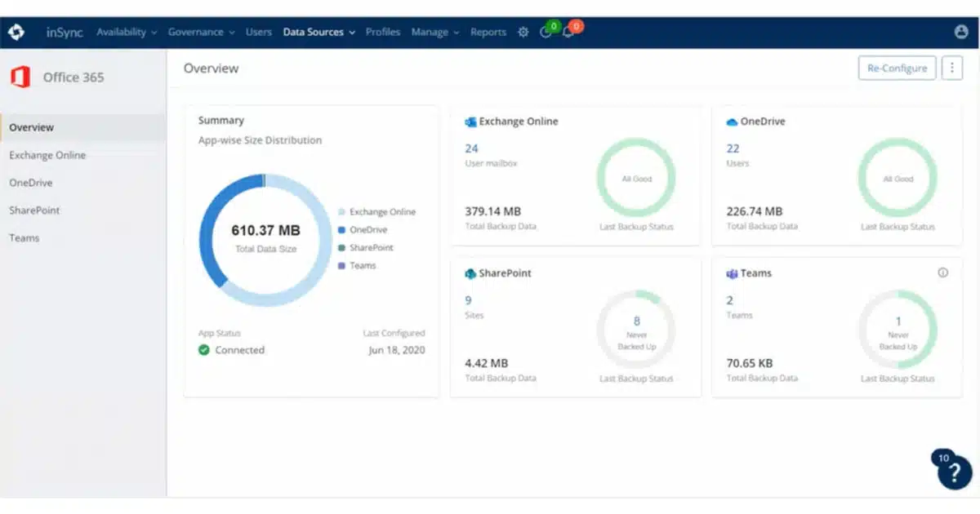Click the SharePoint legend color swatch
980x514 pixels.
coord(341,248)
